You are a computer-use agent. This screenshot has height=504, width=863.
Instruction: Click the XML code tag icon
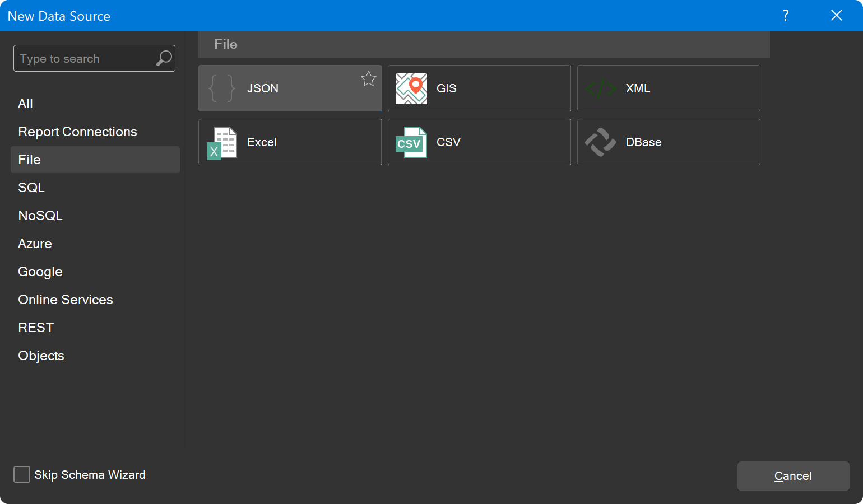tap(601, 88)
